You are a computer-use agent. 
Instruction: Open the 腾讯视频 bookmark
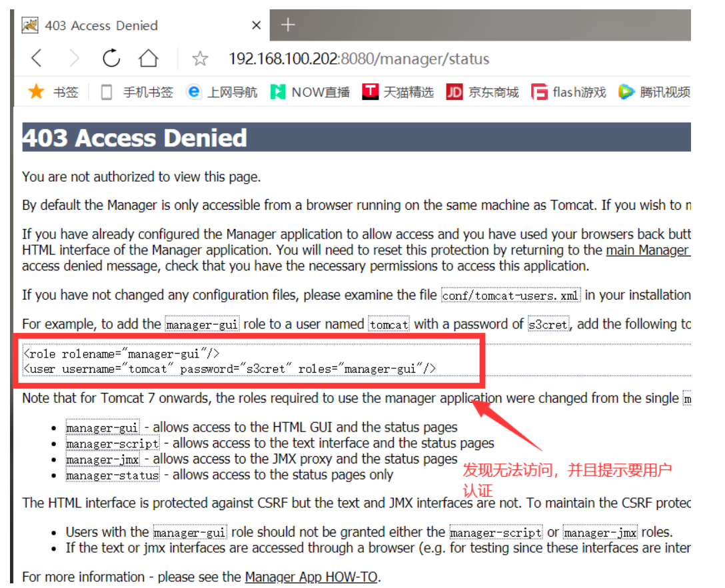click(x=654, y=92)
